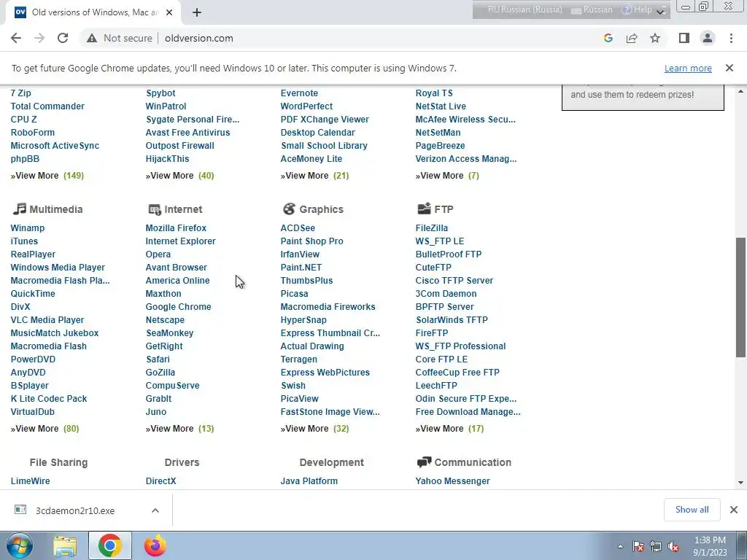Launch Firefox from the taskbar

pos(155,546)
